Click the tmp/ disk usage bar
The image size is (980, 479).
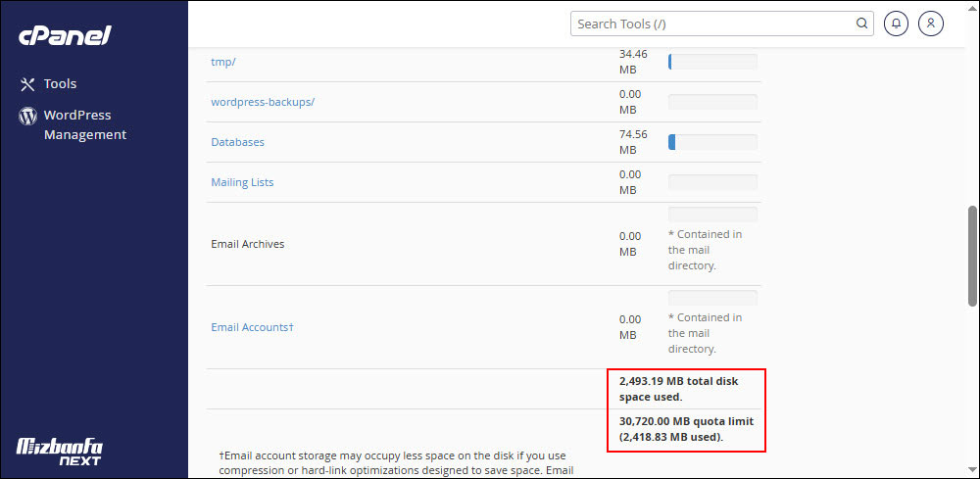click(x=712, y=62)
